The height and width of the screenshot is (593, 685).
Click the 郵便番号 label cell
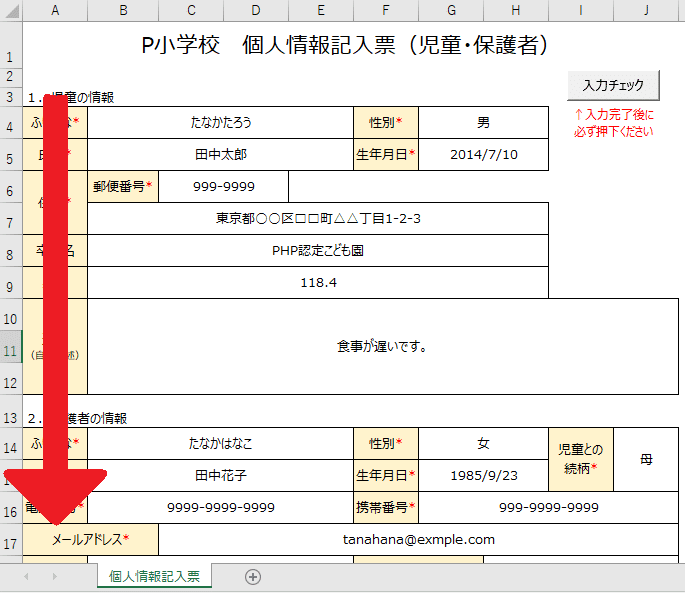coord(123,187)
